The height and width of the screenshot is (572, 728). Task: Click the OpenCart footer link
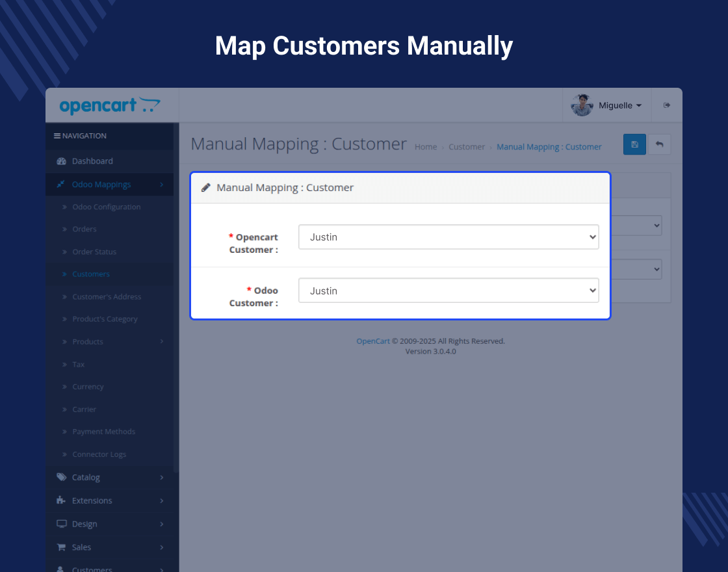pyautogui.click(x=373, y=341)
